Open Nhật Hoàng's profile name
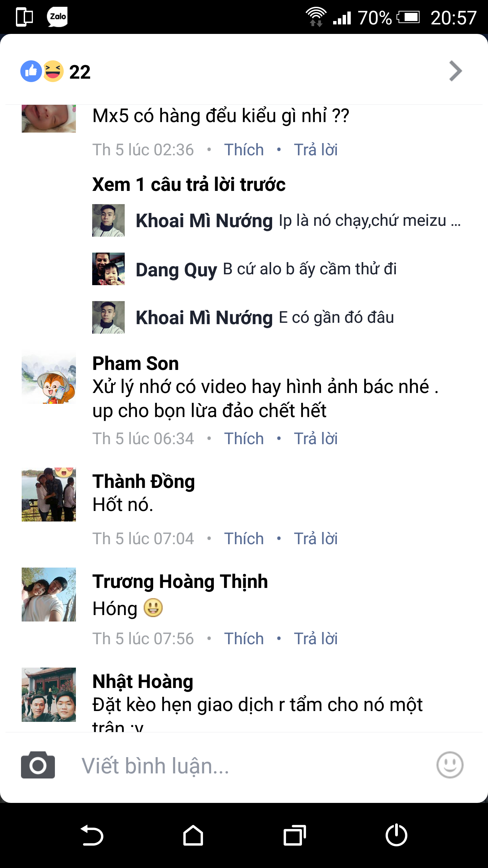This screenshot has height=868, width=488. (x=143, y=682)
